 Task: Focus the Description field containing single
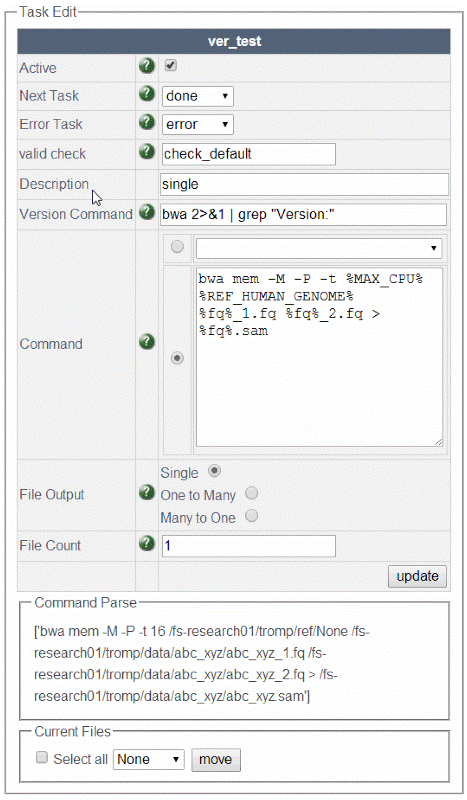point(304,184)
